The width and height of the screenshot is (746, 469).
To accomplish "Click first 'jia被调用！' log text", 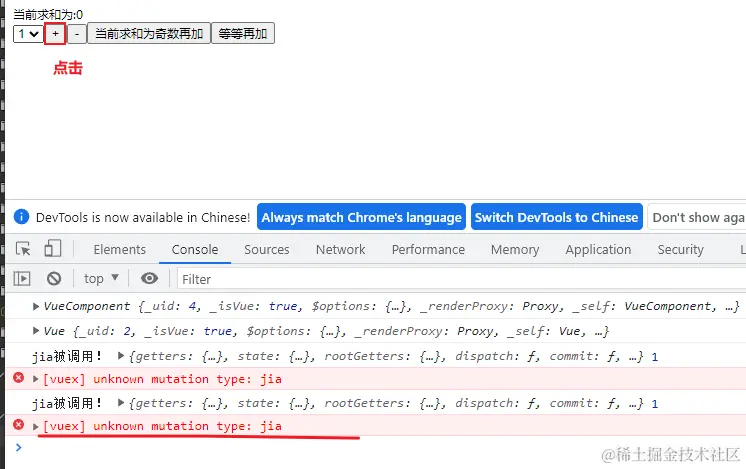I will [67, 356].
